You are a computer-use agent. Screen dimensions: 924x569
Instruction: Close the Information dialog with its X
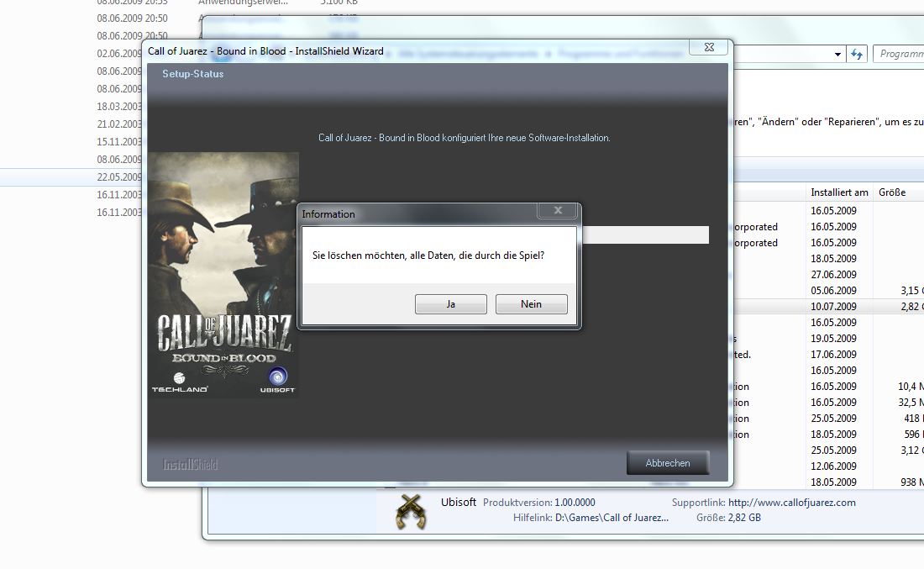558,210
